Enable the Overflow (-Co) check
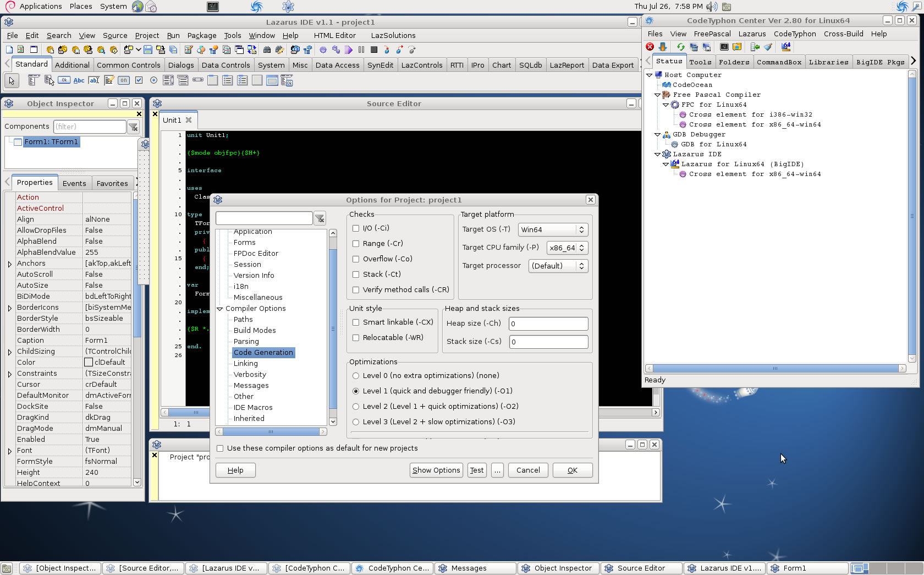 coord(356,259)
